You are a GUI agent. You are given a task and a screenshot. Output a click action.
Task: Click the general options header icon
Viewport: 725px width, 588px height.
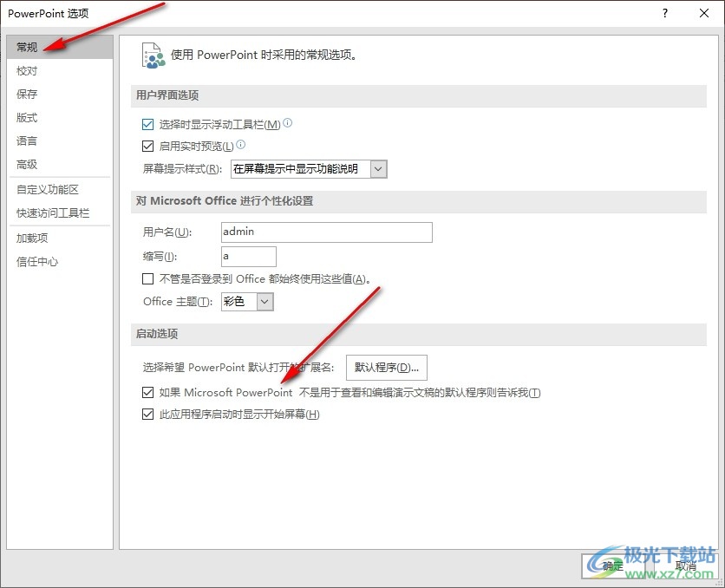tap(153, 55)
